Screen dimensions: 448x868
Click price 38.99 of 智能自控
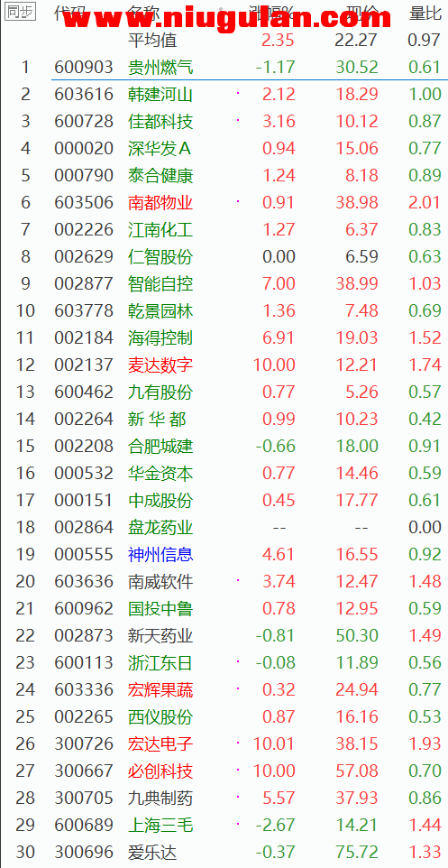pos(357,284)
